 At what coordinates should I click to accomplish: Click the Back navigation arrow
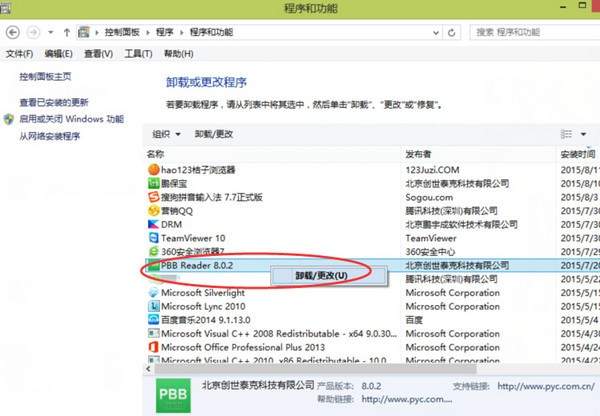tap(11, 32)
